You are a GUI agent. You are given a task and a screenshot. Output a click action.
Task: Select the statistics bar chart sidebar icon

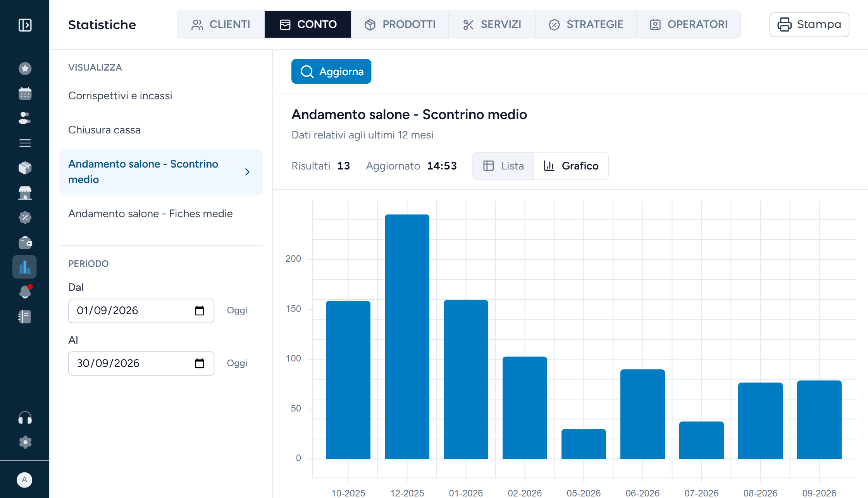click(24, 267)
